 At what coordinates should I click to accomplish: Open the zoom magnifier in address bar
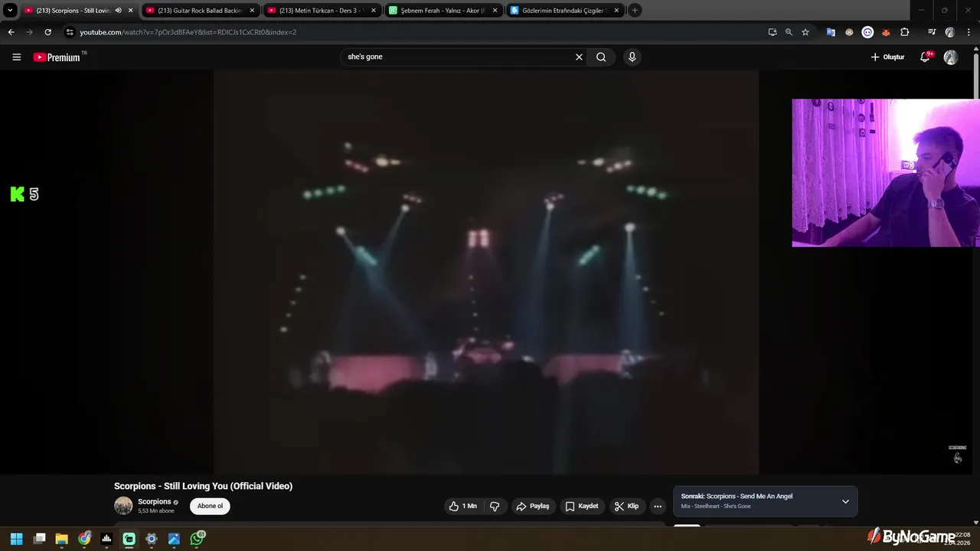tap(789, 32)
